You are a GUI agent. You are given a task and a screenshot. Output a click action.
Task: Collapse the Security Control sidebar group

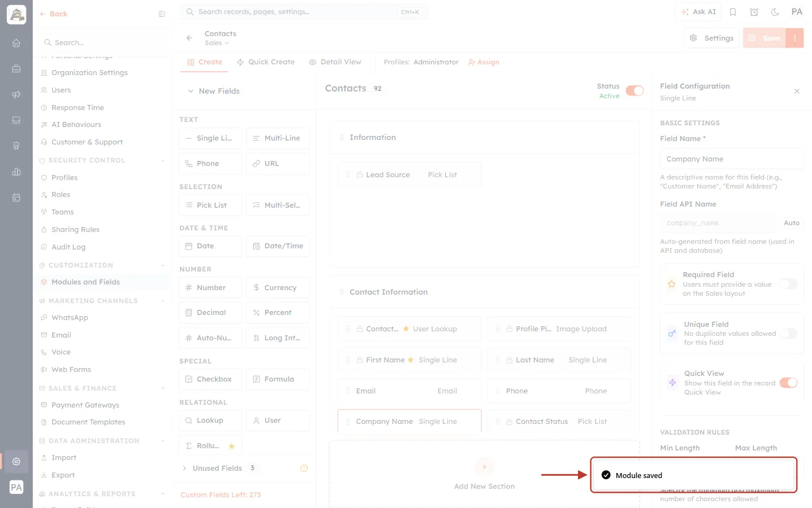163,160
